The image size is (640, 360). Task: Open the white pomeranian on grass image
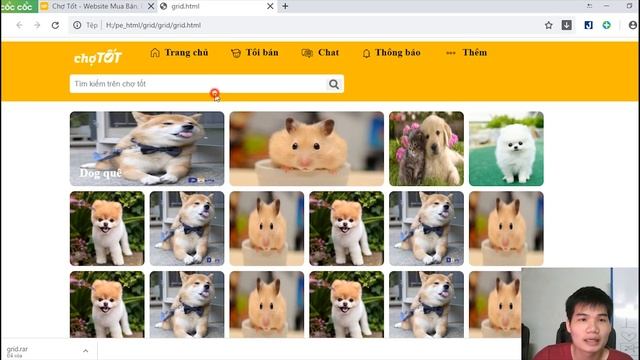tap(506, 149)
